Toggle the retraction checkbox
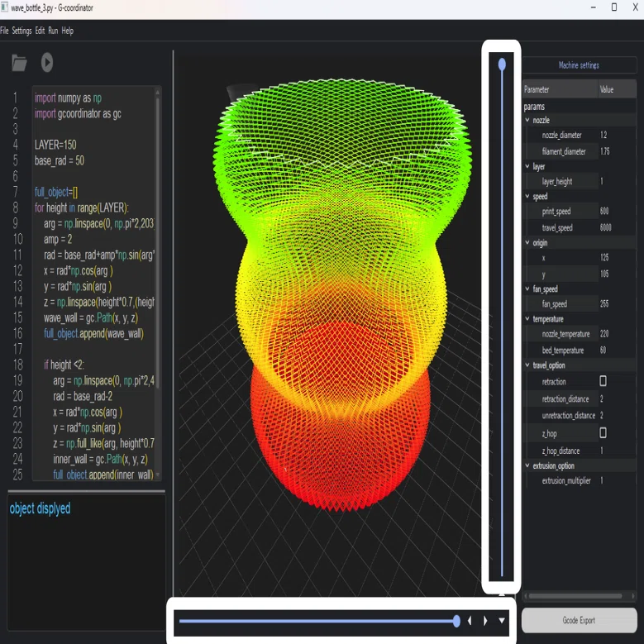 pos(603,381)
